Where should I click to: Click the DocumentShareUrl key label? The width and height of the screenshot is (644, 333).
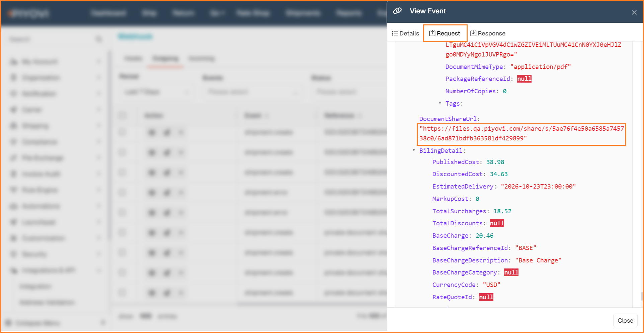(448, 119)
